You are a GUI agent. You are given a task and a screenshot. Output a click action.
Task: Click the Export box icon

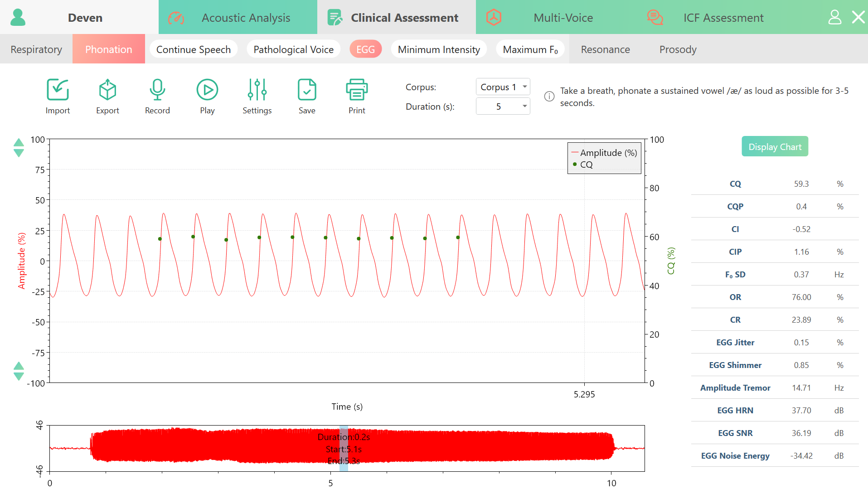tap(107, 89)
